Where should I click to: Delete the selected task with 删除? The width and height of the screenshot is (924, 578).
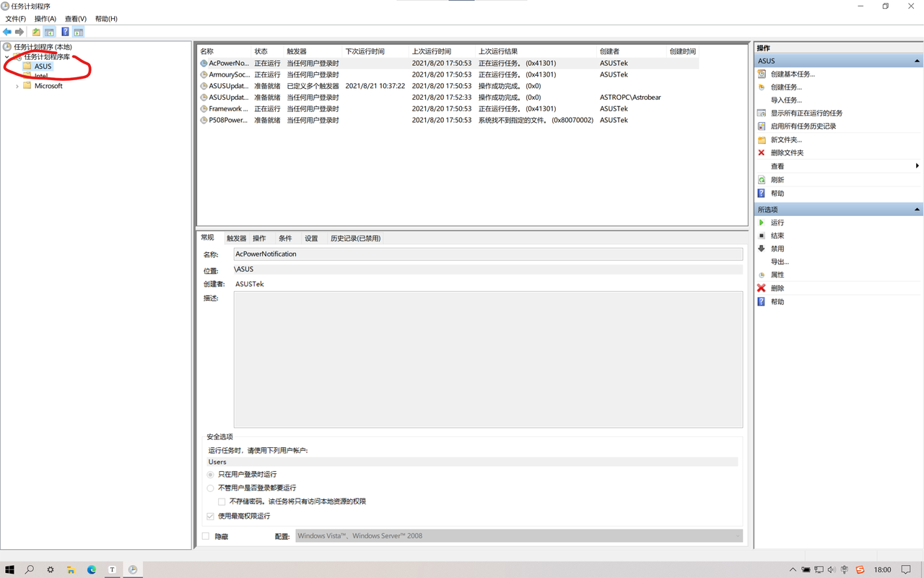coord(777,288)
